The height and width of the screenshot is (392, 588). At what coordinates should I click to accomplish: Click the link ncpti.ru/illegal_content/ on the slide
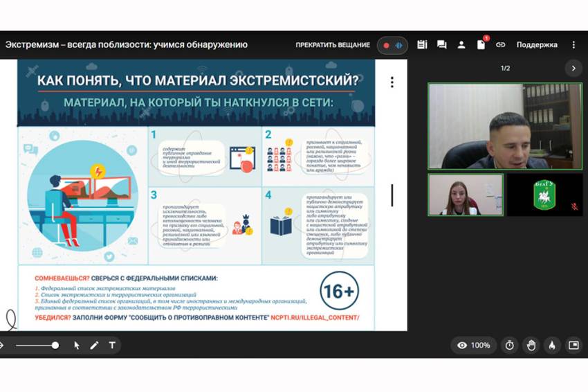315,318
